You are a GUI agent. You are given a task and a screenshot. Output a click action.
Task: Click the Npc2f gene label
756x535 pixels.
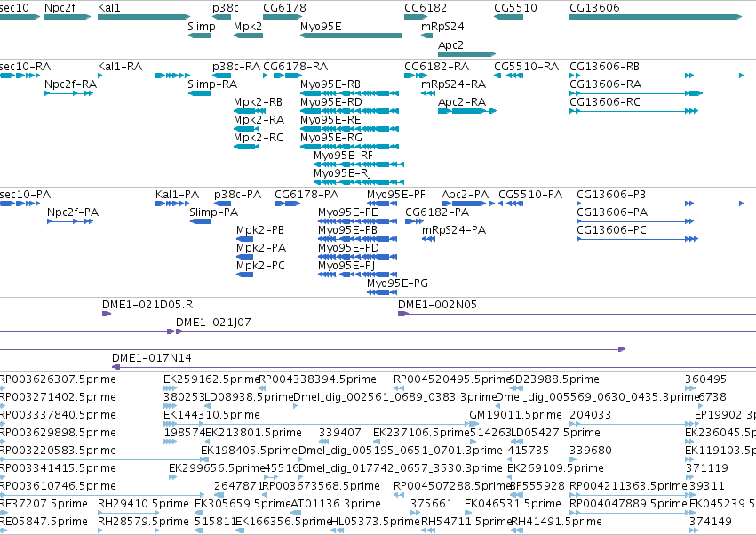point(60,8)
